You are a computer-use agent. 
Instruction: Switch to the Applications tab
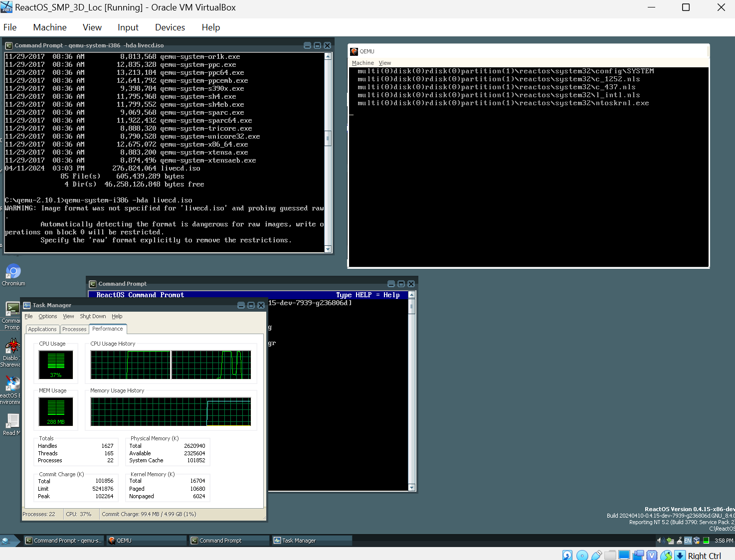pyautogui.click(x=42, y=329)
